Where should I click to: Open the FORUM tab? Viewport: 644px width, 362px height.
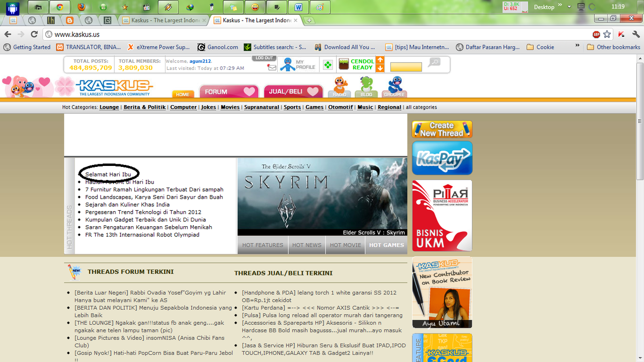pos(229,92)
